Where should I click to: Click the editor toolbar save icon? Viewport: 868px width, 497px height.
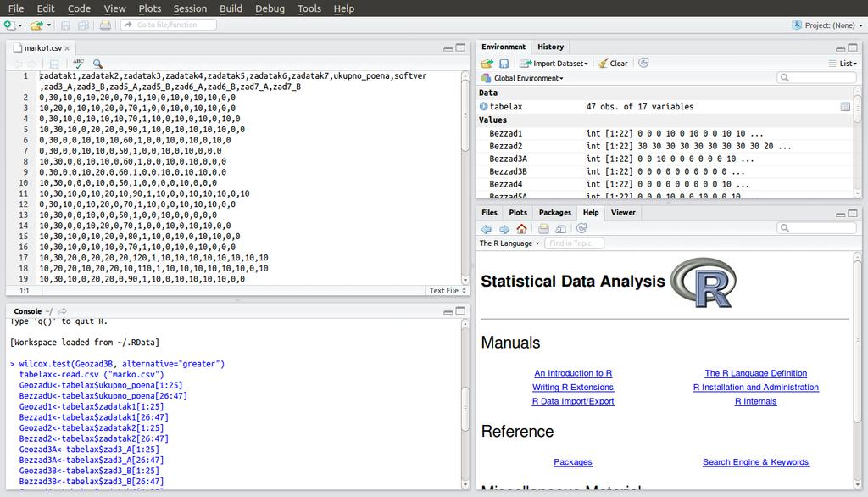[54, 64]
